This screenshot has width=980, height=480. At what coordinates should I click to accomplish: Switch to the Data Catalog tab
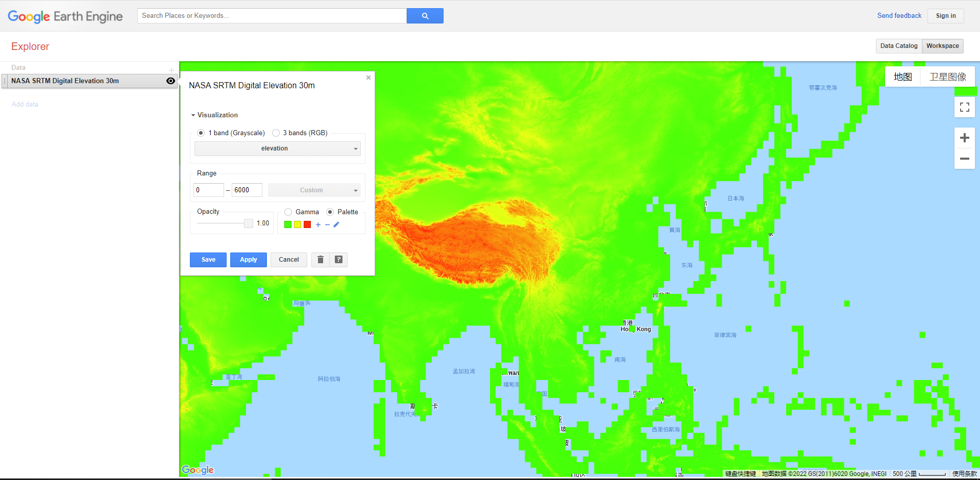[898, 46]
